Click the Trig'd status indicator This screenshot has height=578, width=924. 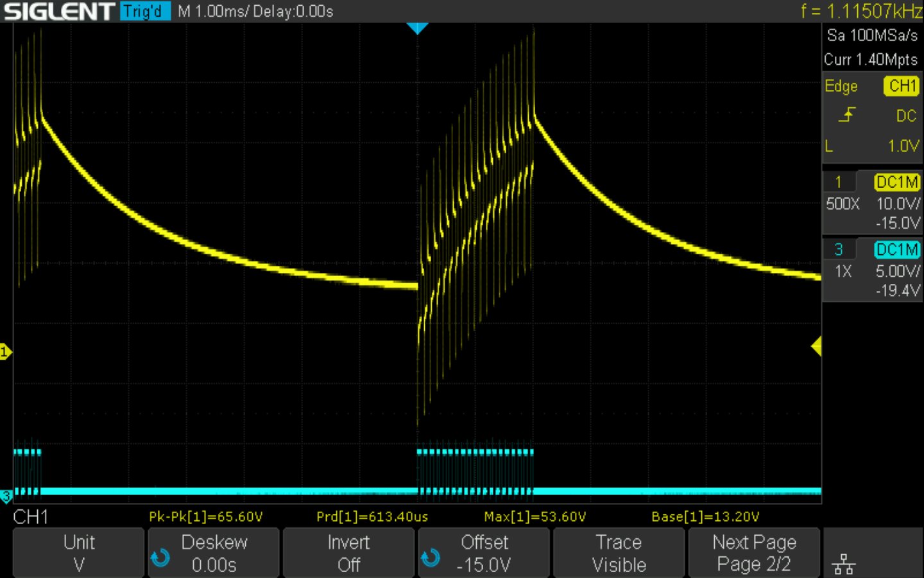click(x=145, y=11)
